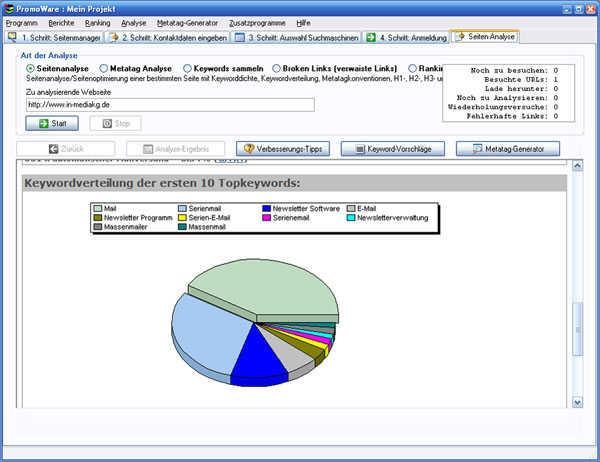
Task: Click the PromoWare title bar app icon
Action: click(x=8, y=8)
